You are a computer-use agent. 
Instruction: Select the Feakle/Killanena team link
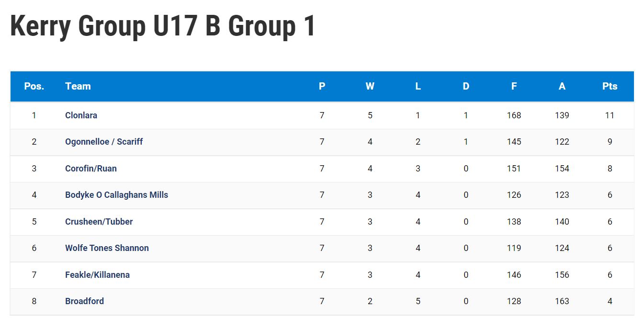tap(97, 275)
